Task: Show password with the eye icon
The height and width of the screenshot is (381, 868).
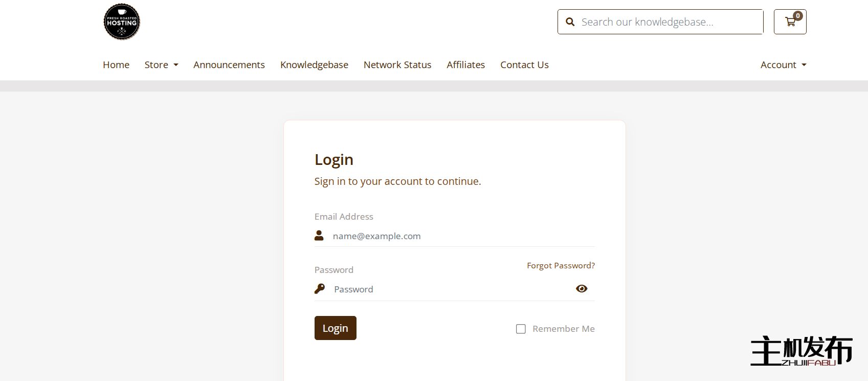Action: pos(582,289)
